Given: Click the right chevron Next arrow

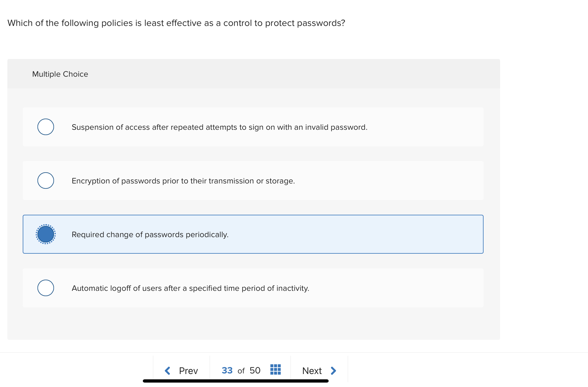Looking at the screenshot, I should tap(333, 370).
